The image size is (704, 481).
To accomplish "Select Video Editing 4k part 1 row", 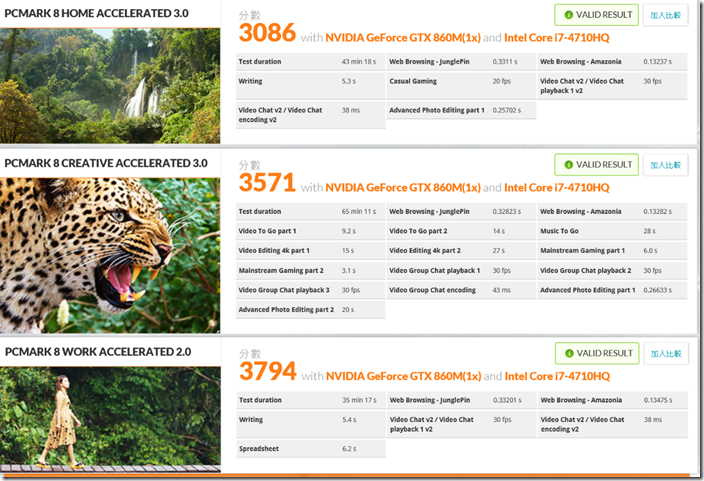I will coord(310,251).
